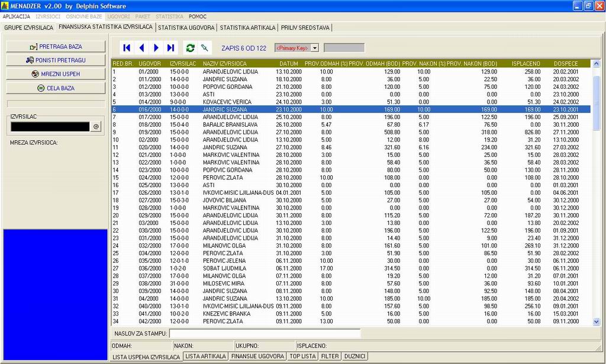Click the RED.BR. column header
Screen dimensions: 606x364
click(x=123, y=63)
